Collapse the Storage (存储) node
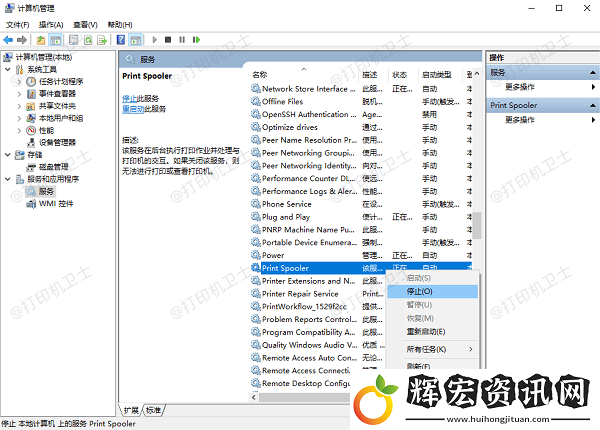The width and height of the screenshot is (600, 430). pos(8,155)
